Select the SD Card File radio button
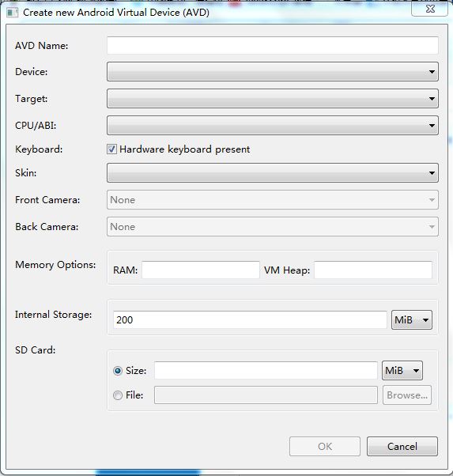This screenshot has height=476, width=453. pos(118,395)
